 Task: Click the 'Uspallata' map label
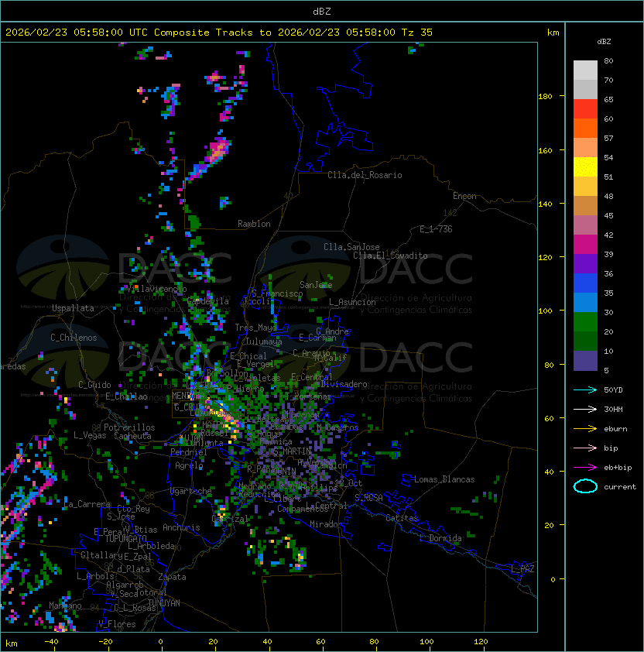[73, 308]
